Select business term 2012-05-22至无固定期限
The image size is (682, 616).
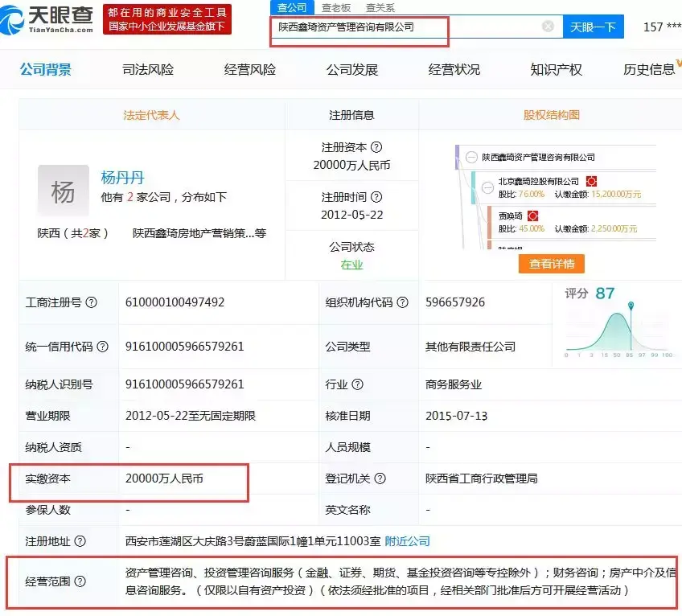tap(191, 416)
